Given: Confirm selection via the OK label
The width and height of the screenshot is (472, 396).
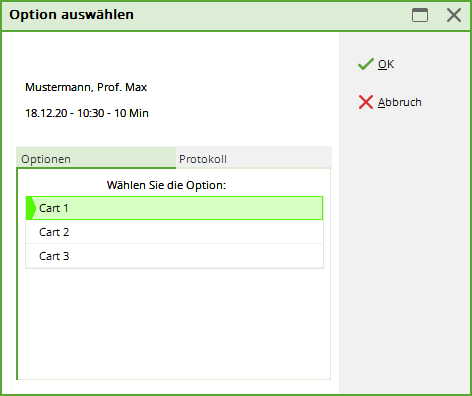Looking at the screenshot, I should pos(386,64).
